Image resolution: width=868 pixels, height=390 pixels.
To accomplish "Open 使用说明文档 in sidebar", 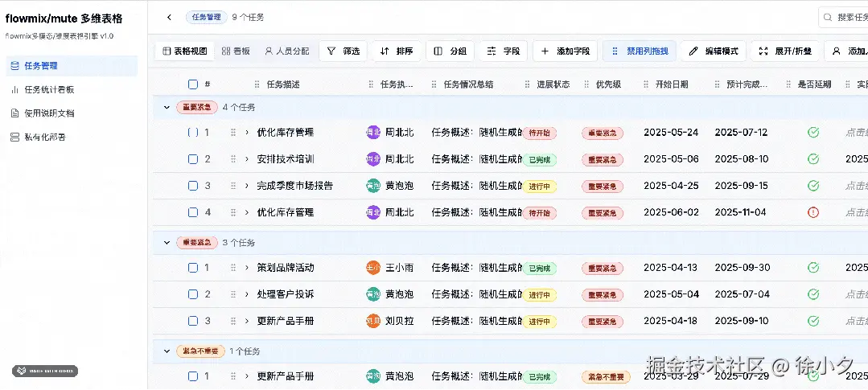I will pos(72,113).
